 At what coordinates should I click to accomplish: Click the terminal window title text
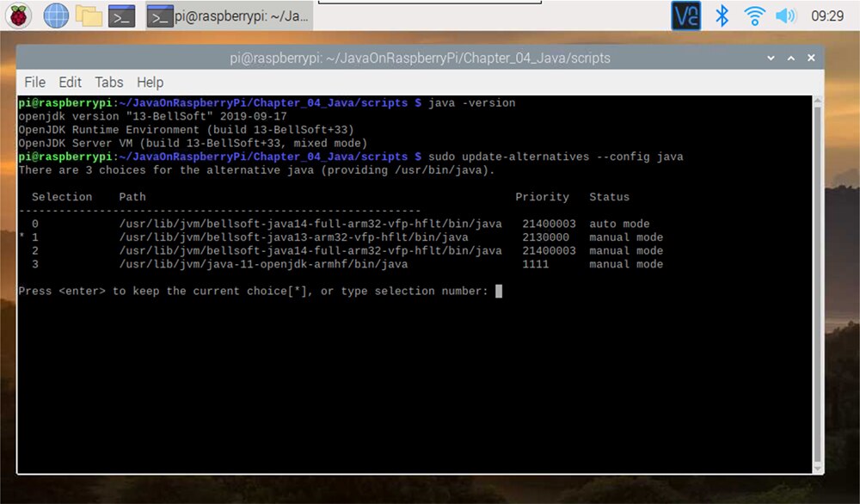pyautogui.click(x=420, y=58)
